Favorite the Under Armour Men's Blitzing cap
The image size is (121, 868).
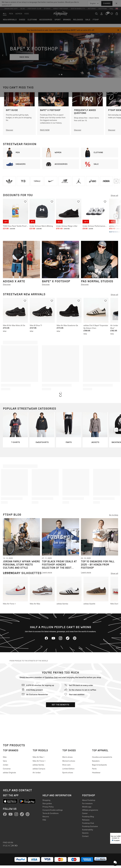point(52,201)
